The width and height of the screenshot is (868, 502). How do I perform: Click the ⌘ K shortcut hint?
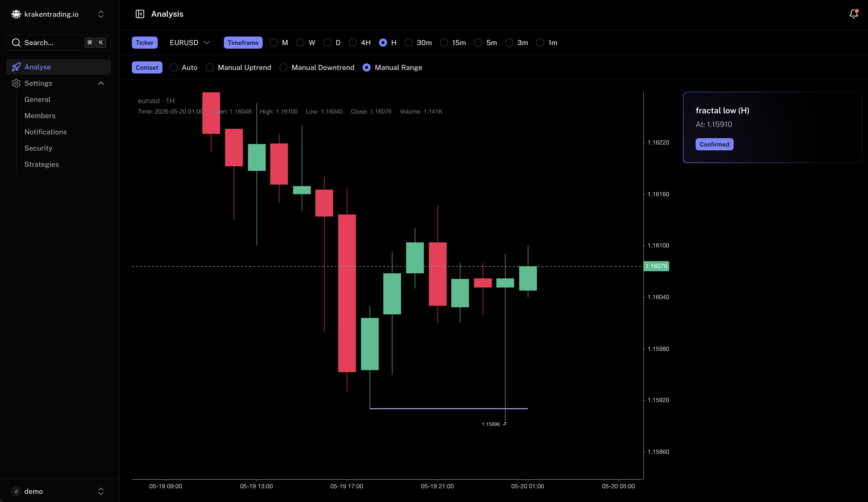[x=95, y=42]
